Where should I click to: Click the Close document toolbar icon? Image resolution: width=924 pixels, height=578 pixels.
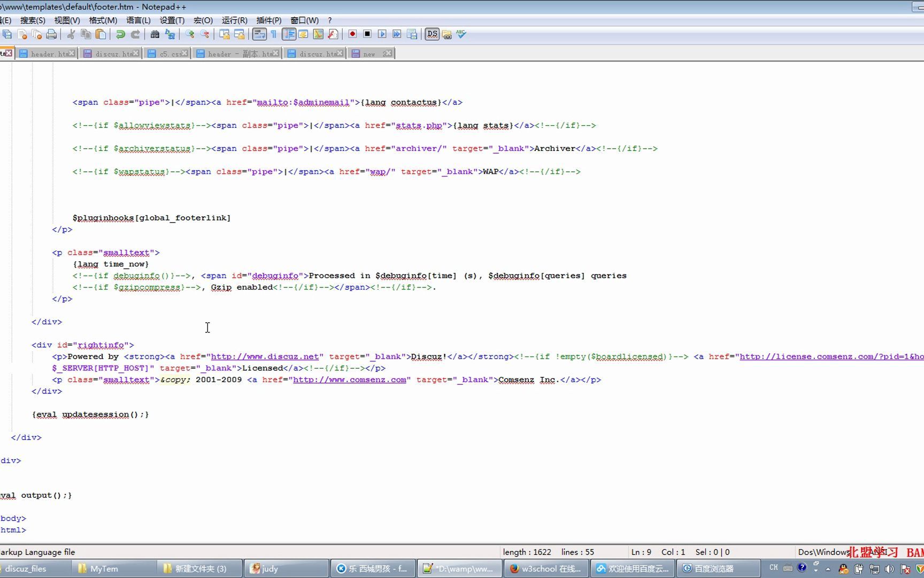point(22,34)
